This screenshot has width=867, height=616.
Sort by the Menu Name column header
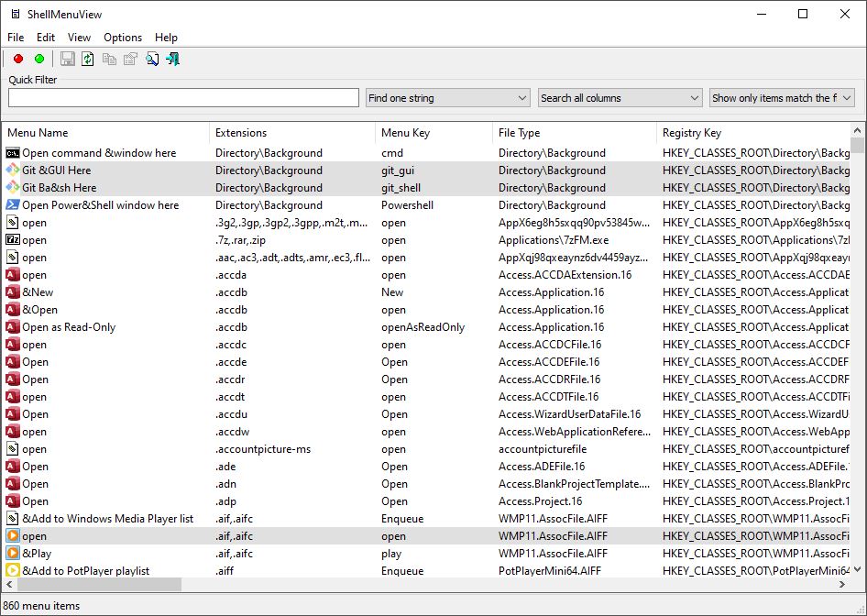pos(105,133)
